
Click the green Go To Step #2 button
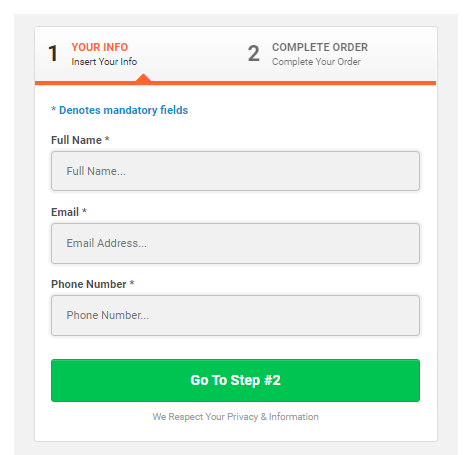pos(235,380)
